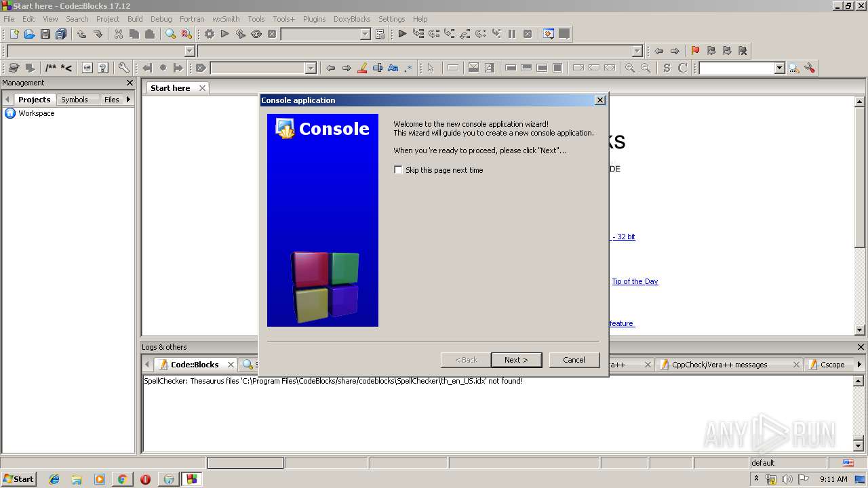Image resolution: width=868 pixels, height=488 pixels.
Task: Click Next in the Console wizard
Action: (x=516, y=360)
